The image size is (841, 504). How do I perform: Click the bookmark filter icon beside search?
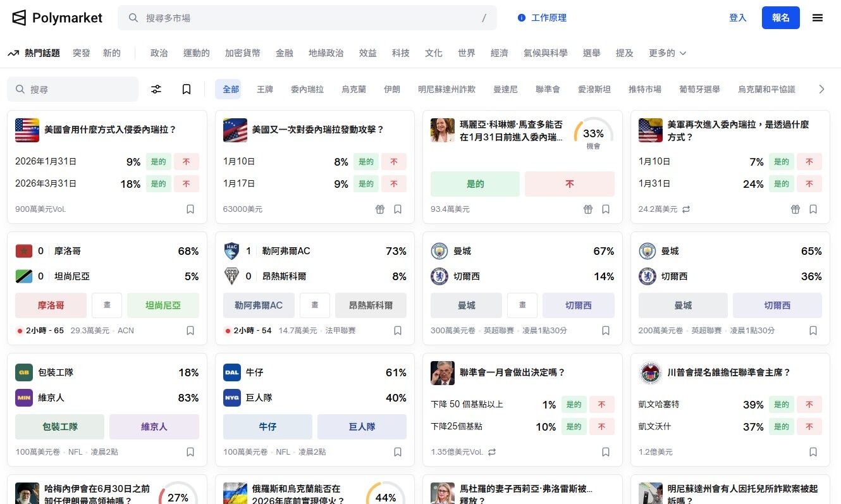click(x=187, y=89)
